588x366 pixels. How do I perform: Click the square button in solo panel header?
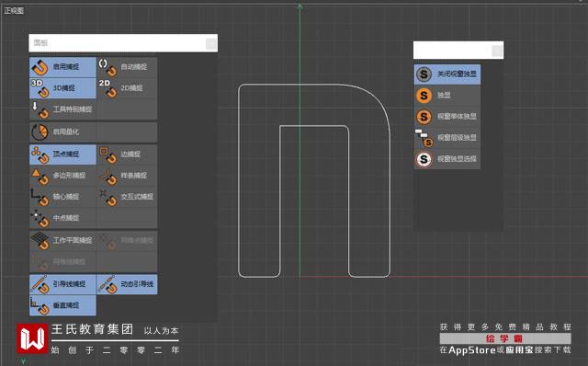tap(497, 51)
